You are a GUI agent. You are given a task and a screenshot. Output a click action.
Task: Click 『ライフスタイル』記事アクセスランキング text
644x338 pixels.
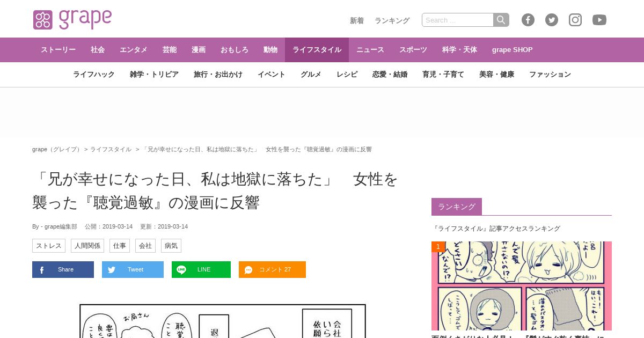tap(496, 229)
